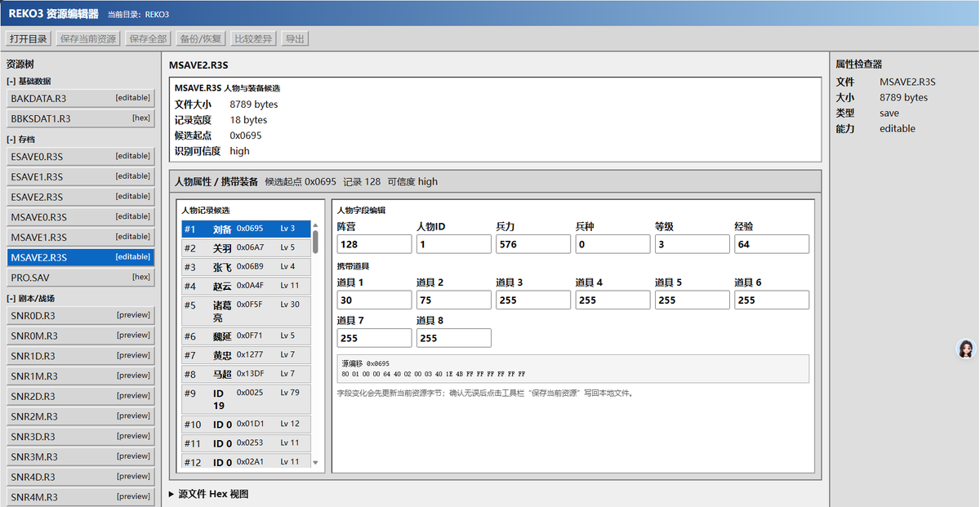Click the 打开目录 toolbar button
980x507 pixels.
coord(29,38)
